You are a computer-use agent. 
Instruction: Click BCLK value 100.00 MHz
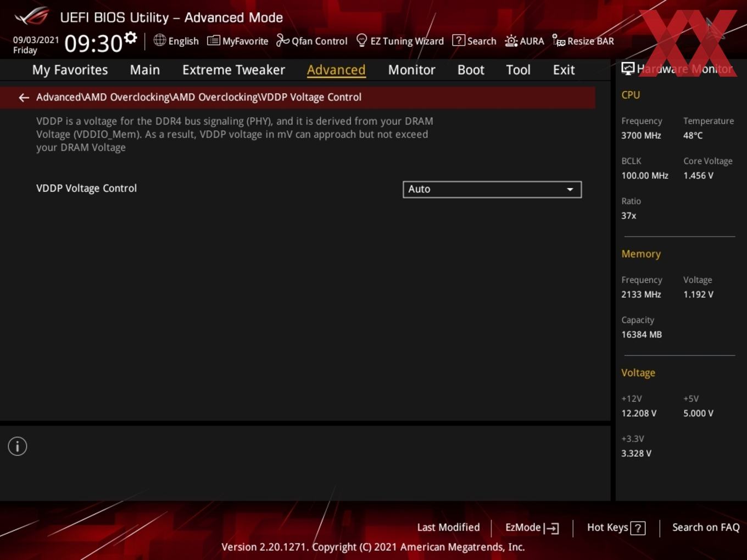[645, 176]
